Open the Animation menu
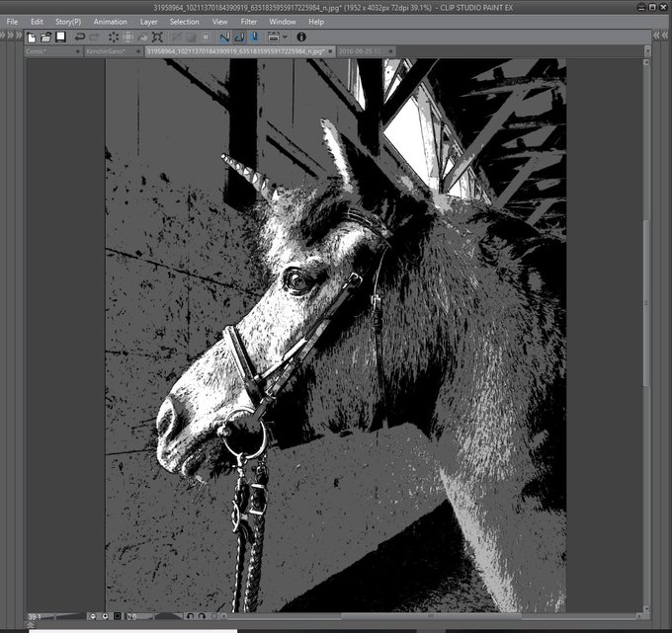672x633 pixels. coord(110,22)
